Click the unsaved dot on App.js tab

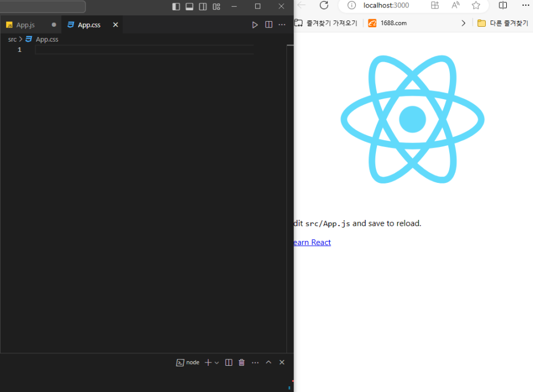tap(54, 25)
